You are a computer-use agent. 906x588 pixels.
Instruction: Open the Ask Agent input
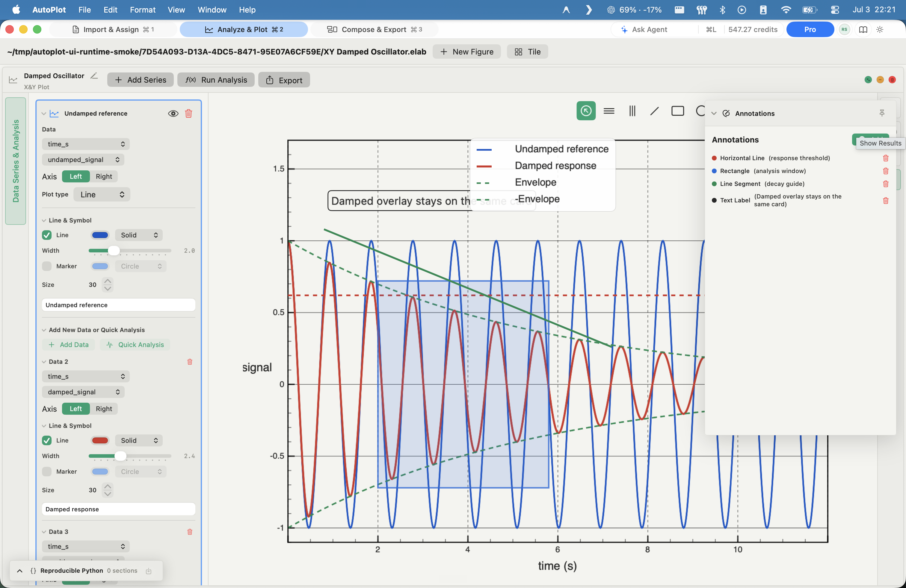654,29
